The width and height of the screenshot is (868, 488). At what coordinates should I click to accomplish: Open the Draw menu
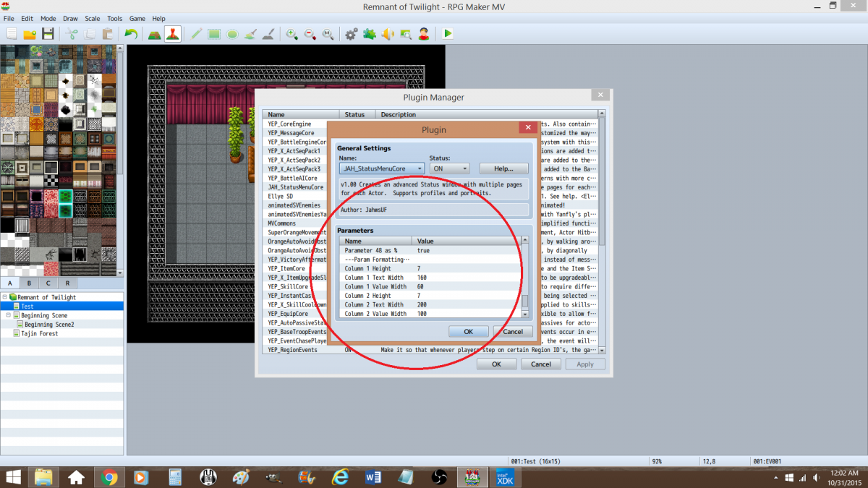[70, 18]
